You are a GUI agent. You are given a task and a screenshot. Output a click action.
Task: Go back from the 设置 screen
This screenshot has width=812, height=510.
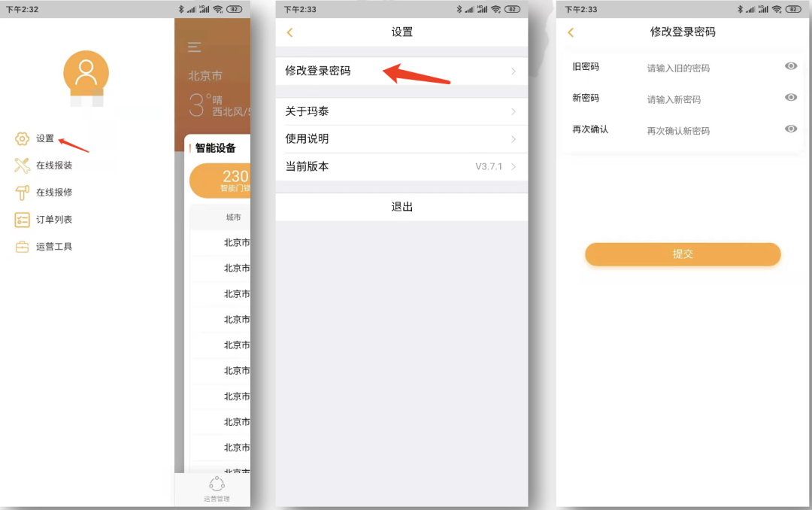pyautogui.click(x=290, y=32)
